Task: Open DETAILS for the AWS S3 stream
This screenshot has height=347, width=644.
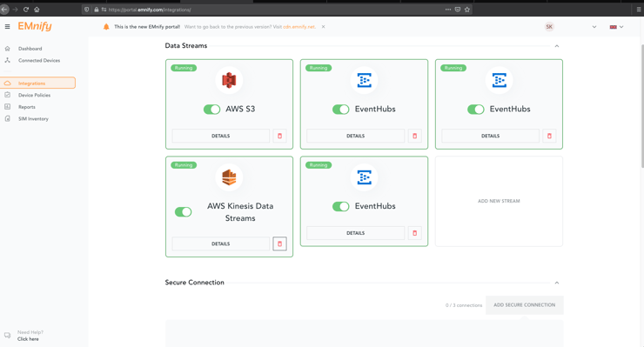Action: 220,136
